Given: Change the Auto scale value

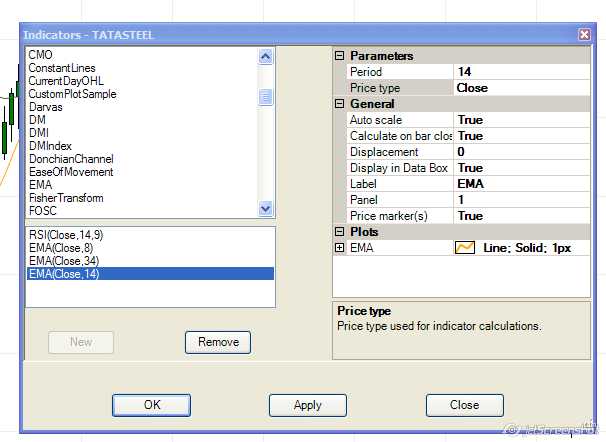Looking at the screenshot, I should pos(522,120).
